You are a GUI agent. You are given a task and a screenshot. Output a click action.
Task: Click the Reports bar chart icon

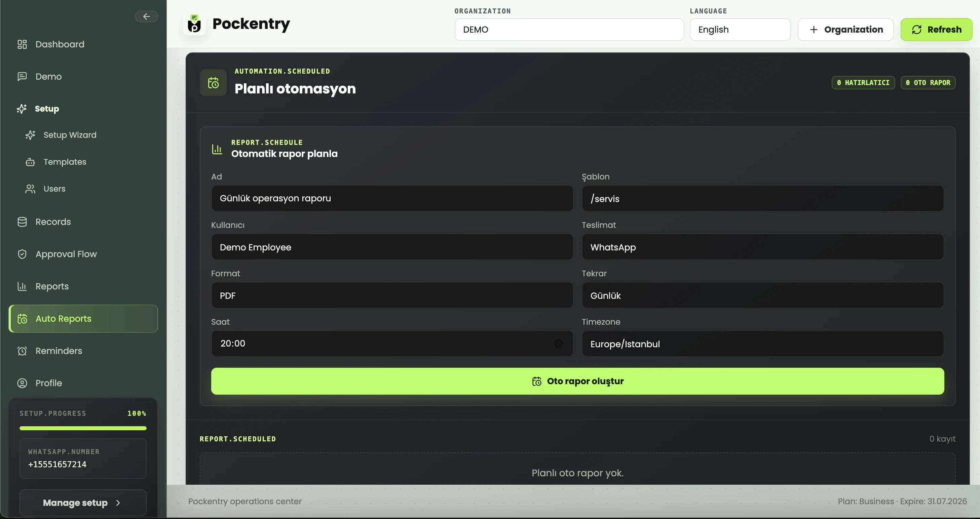[x=22, y=286]
